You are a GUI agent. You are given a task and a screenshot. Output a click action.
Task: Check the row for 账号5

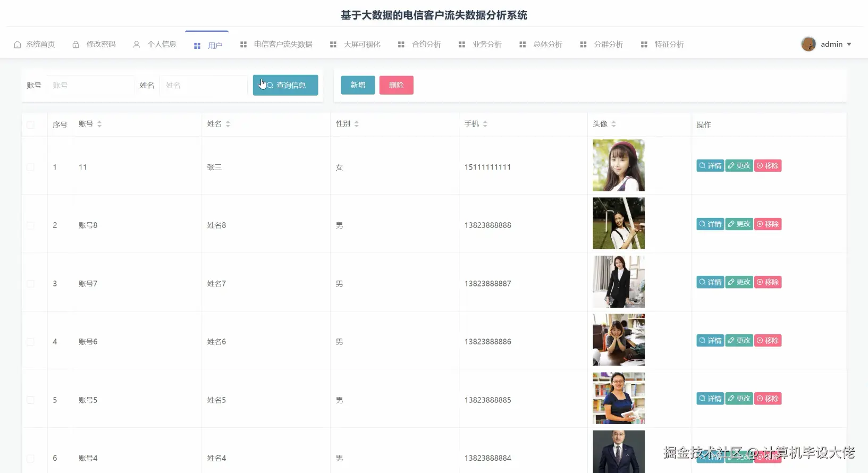[30, 400]
